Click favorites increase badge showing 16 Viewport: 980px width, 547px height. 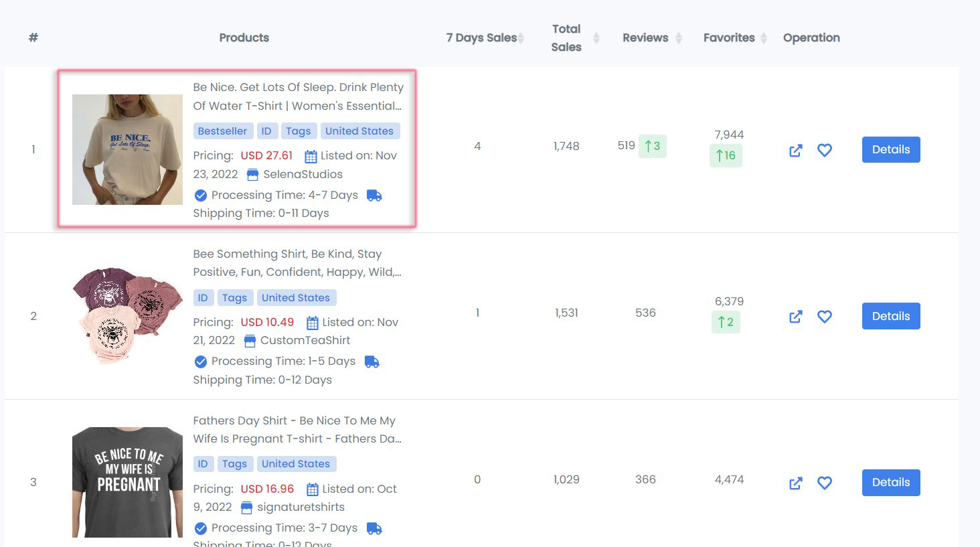(726, 155)
